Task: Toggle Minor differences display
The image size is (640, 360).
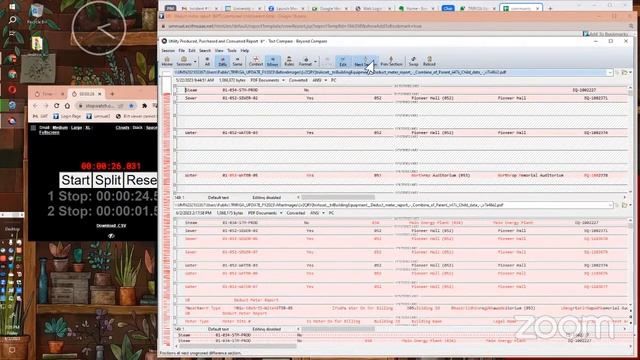Action: 273,62
